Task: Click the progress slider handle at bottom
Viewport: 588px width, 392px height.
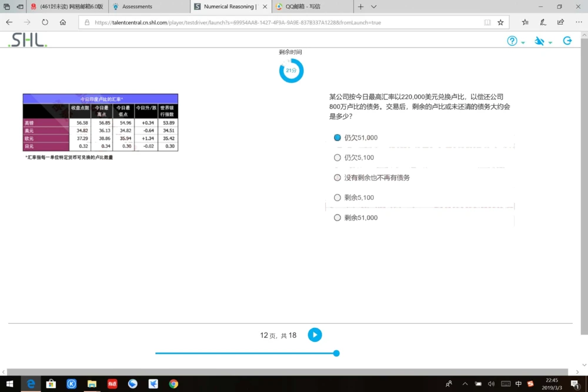Action: (336, 353)
